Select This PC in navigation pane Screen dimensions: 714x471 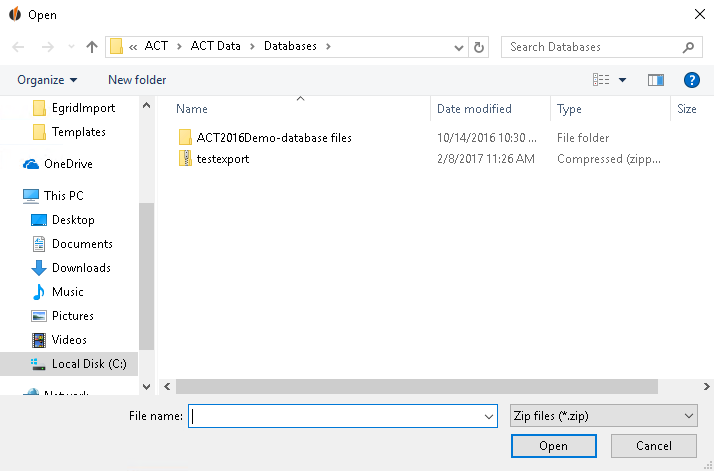pos(53,196)
